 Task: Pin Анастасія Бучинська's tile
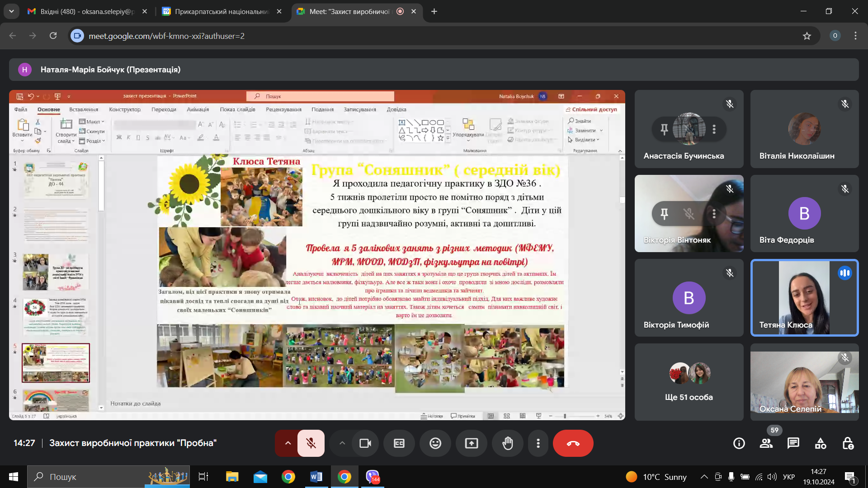click(664, 129)
